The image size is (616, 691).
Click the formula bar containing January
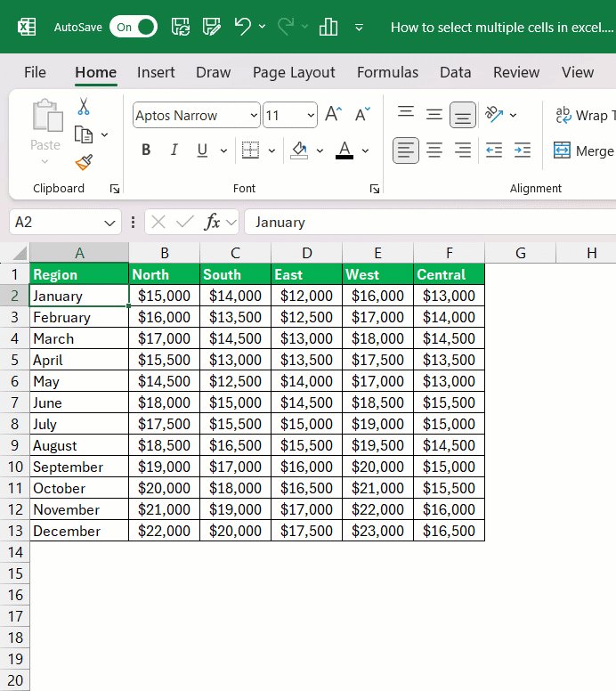pyautogui.click(x=430, y=222)
